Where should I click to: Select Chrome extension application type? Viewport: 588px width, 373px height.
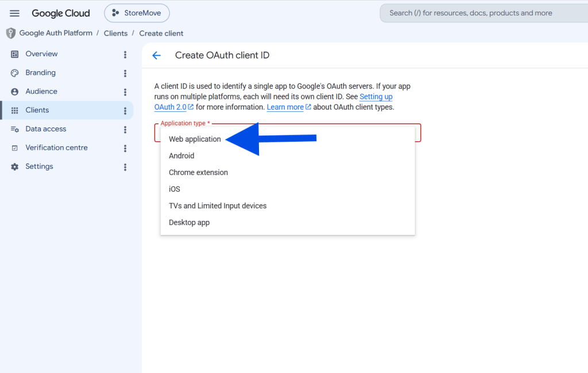[x=288, y=173]
